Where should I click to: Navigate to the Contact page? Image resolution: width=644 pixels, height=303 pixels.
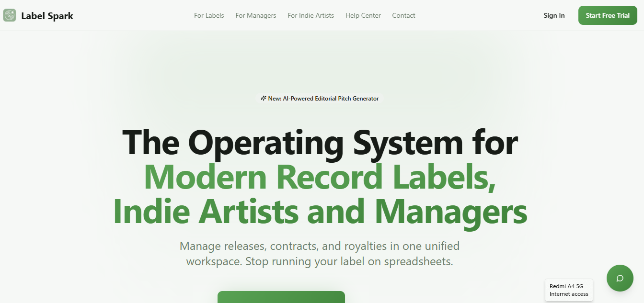point(403,15)
